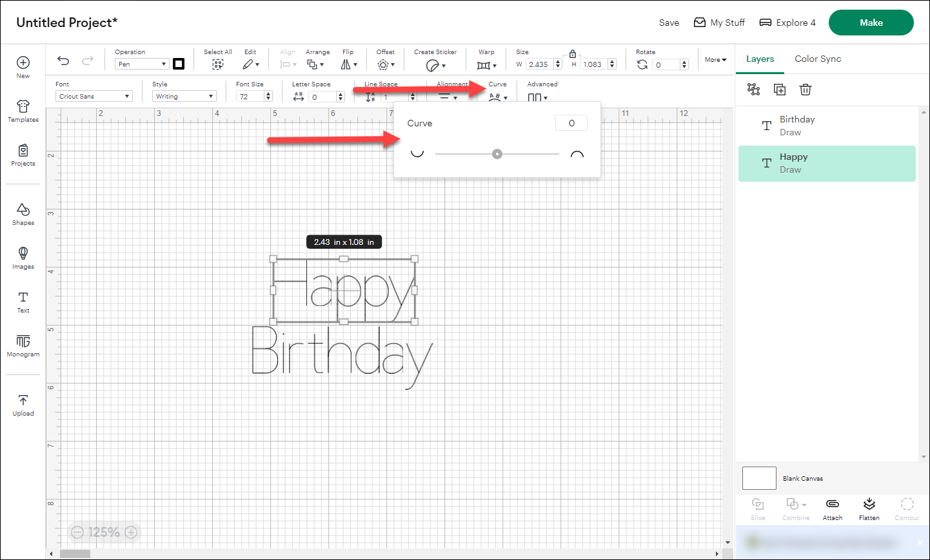The width and height of the screenshot is (930, 560).
Task: Flatten the selected layers
Action: pos(869,508)
